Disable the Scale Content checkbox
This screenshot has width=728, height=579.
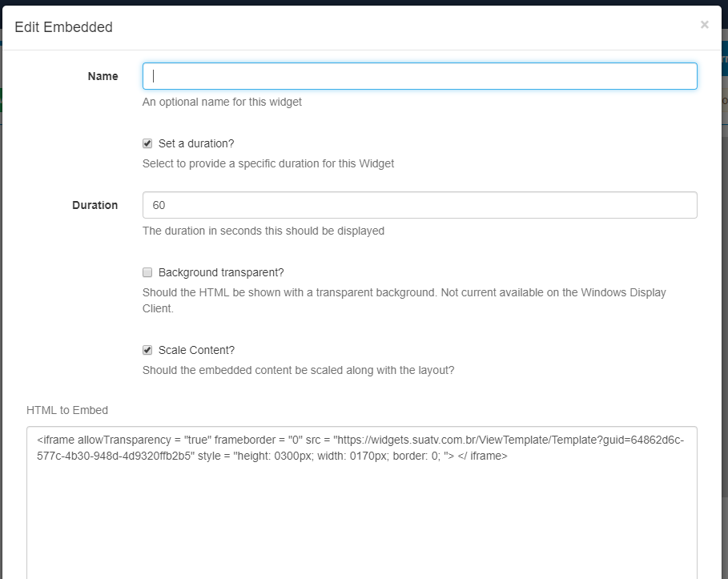147,350
